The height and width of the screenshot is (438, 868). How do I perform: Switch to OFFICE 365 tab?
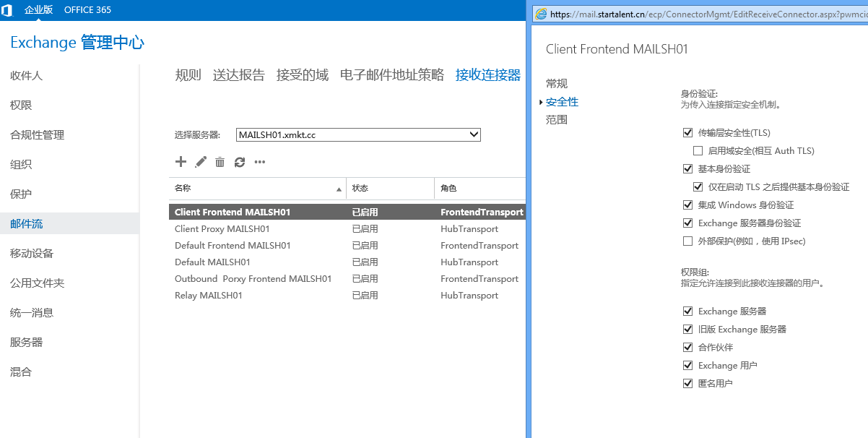tap(87, 10)
